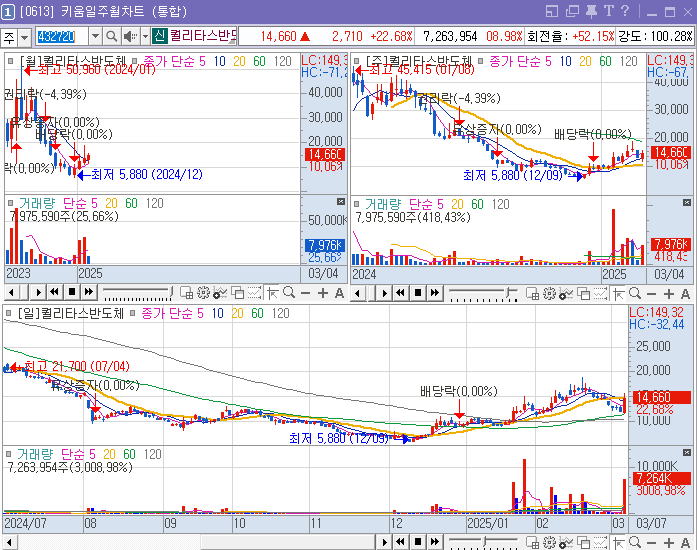Click the 종가 단순 label in daily chart
Screen dimensions: 697x550
tap(167, 313)
